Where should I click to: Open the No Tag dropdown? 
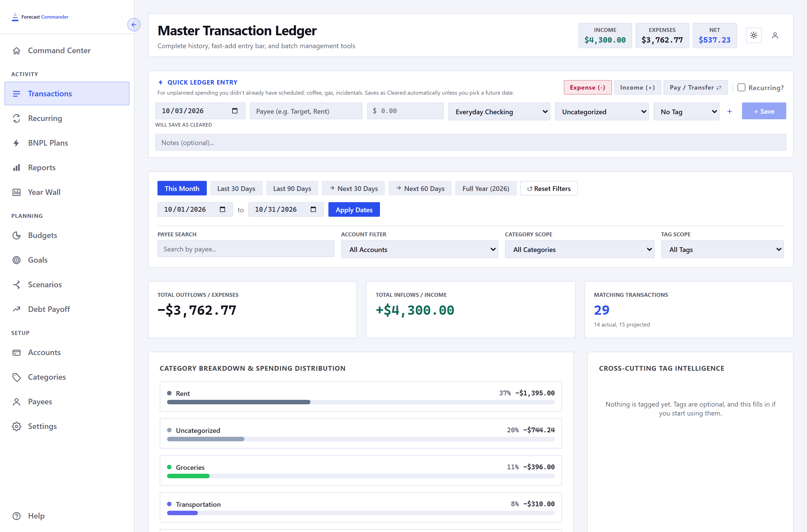tap(686, 111)
